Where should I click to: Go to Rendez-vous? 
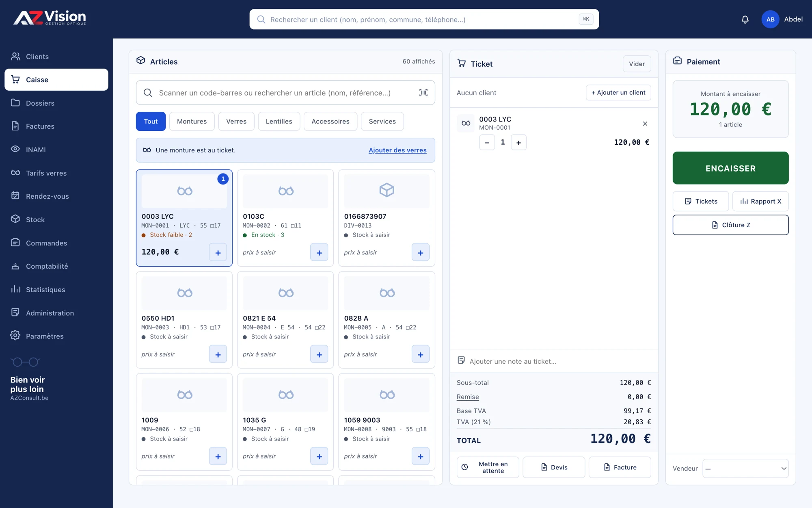[x=56, y=196]
